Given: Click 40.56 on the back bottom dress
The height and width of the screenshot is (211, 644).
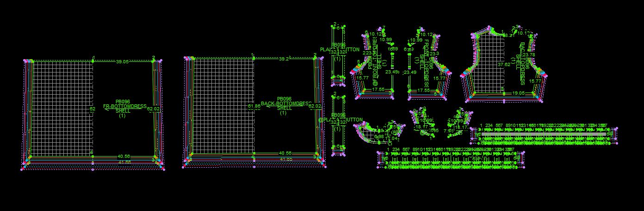Looking at the screenshot, I should (285, 153).
